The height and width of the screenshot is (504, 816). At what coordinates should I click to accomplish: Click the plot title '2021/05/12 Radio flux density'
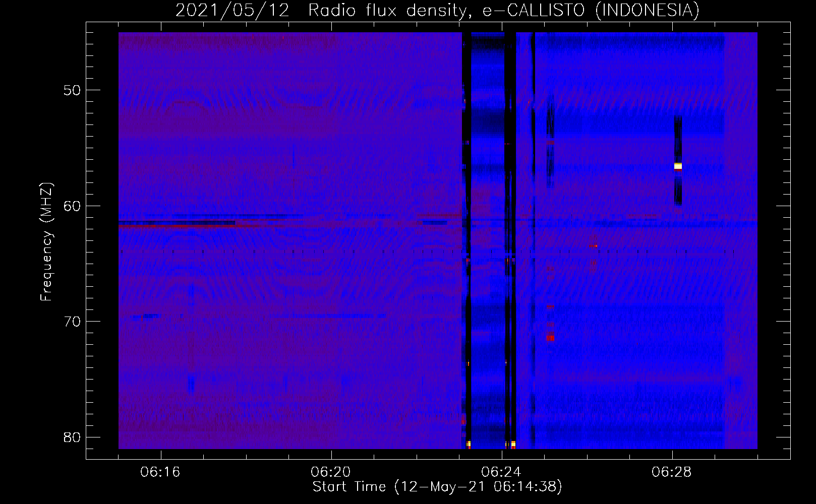(x=320, y=10)
